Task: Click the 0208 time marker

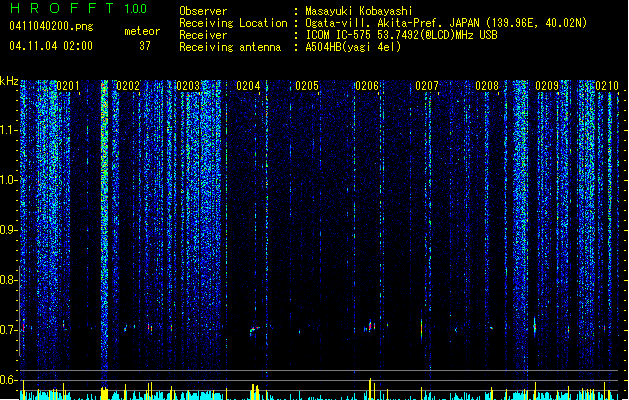Action: click(x=487, y=86)
